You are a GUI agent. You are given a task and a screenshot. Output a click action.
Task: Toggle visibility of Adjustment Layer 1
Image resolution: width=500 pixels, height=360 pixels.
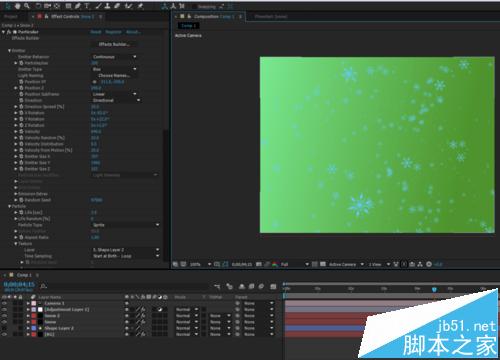(x=4, y=310)
